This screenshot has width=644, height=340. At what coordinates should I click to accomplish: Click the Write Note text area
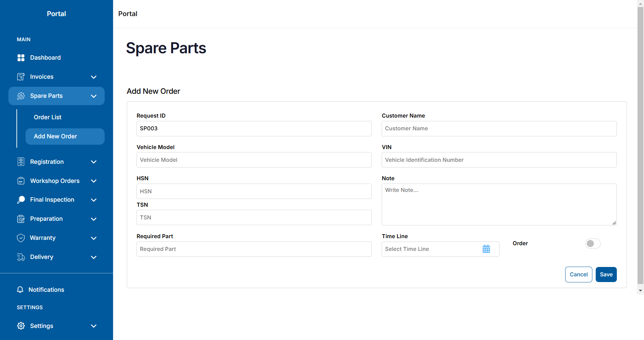(499, 204)
